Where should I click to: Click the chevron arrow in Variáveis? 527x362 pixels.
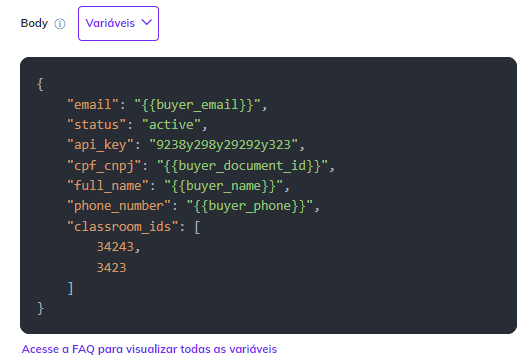coord(147,23)
